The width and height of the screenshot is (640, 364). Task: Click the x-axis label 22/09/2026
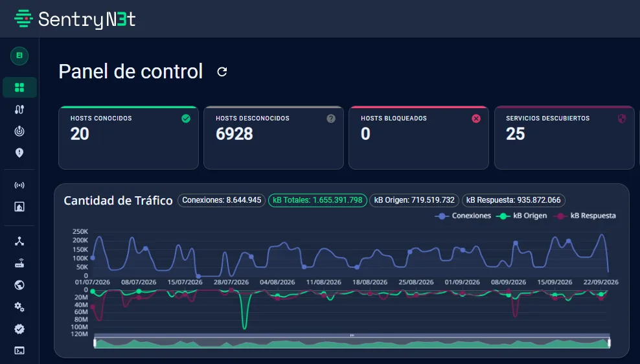point(601,282)
